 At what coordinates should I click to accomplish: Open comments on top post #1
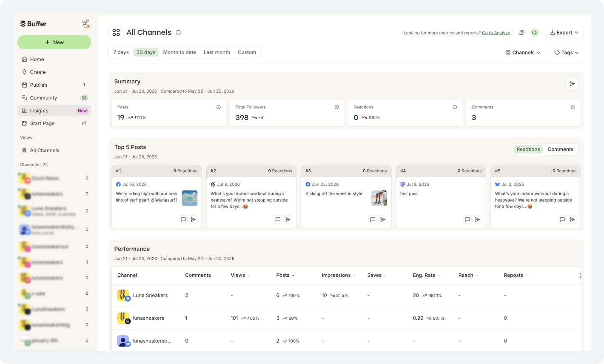point(183,219)
